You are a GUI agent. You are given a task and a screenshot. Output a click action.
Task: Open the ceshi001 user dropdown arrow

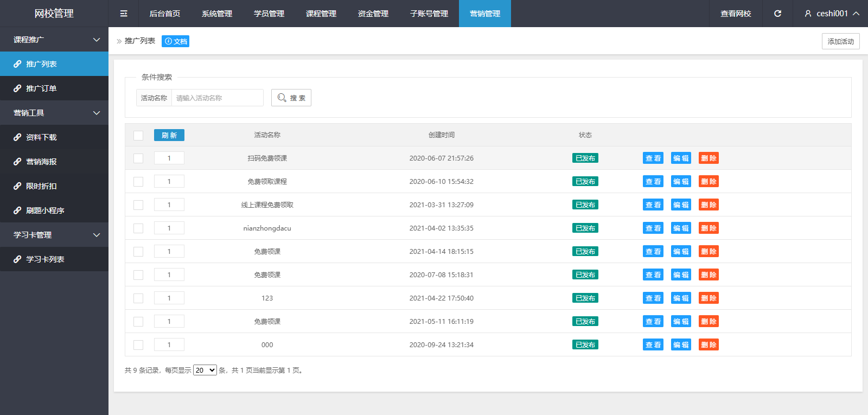click(x=856, y=14)
